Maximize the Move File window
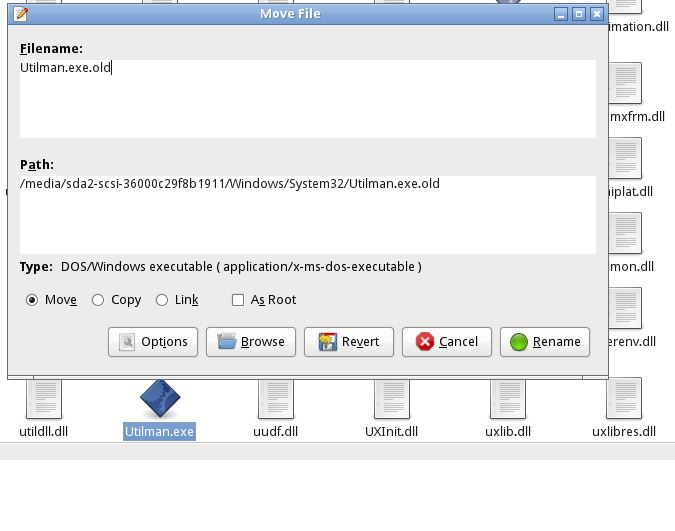 coord(579,14)
